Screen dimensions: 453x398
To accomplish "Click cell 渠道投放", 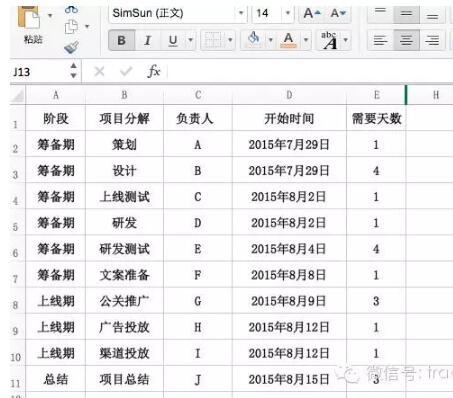I will tap(124, 353).
